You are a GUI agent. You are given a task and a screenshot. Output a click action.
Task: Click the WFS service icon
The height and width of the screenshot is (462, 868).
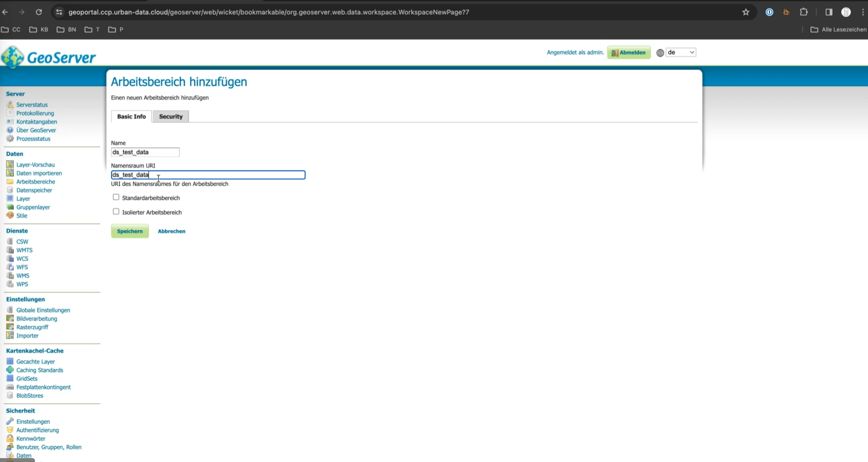[10, 267]
